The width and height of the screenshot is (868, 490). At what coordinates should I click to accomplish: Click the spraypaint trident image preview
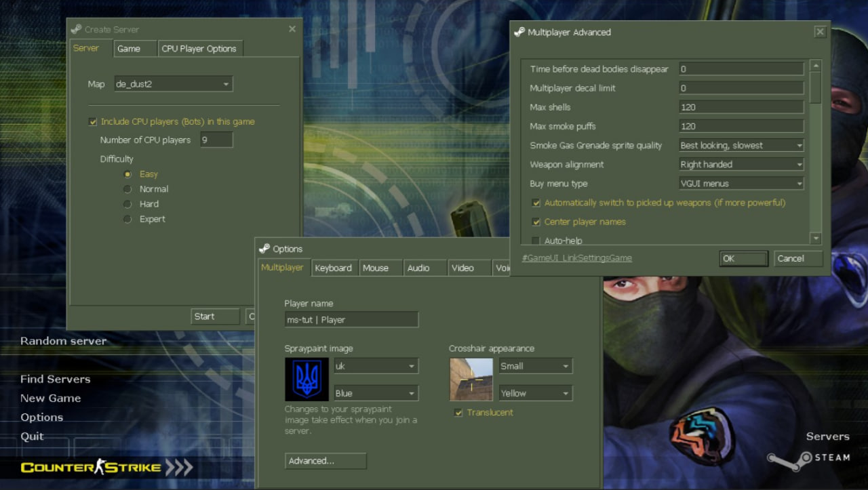tap(307, 380)
